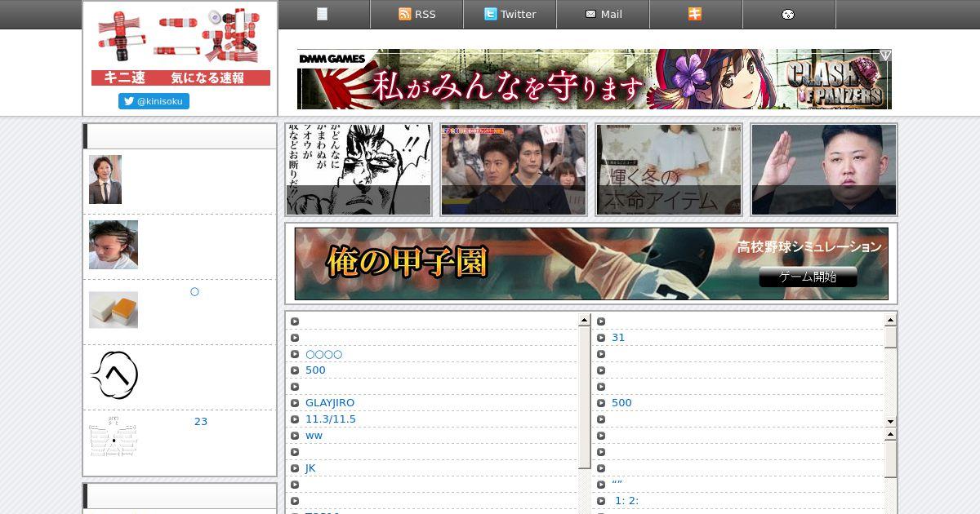Open sidebar ASCII art thumbnail
Image resolution: width=980 pixels, height=514 pixels.
point(114,437)
